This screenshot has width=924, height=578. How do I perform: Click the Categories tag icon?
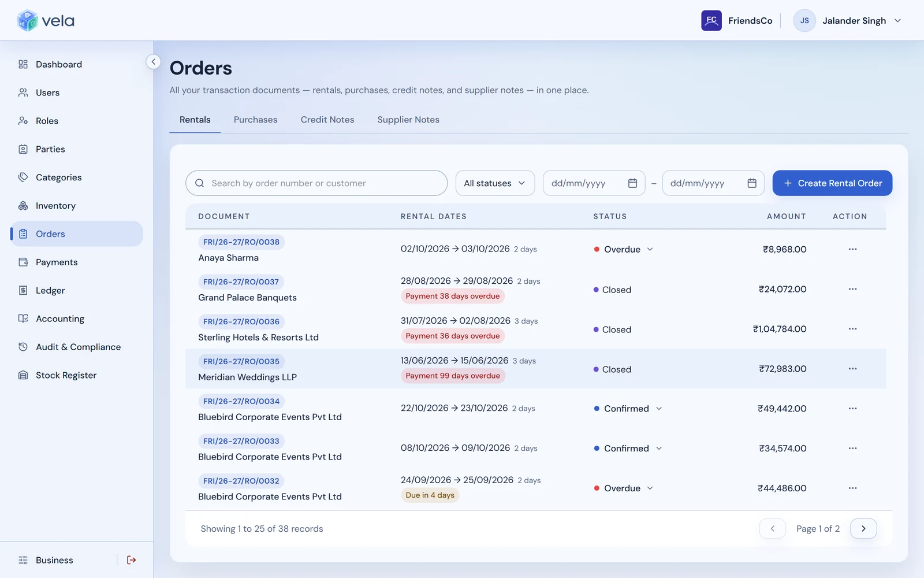(x=23, y=177)
